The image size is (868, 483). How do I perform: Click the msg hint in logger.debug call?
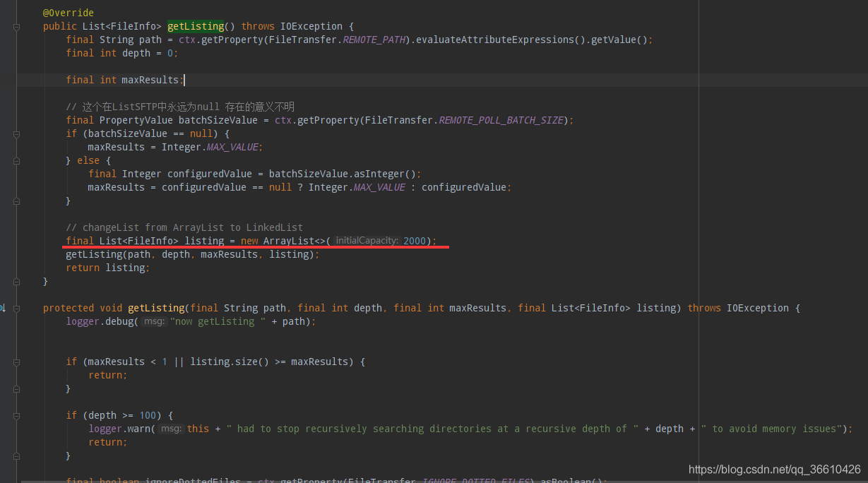click(x=153, y=322)
